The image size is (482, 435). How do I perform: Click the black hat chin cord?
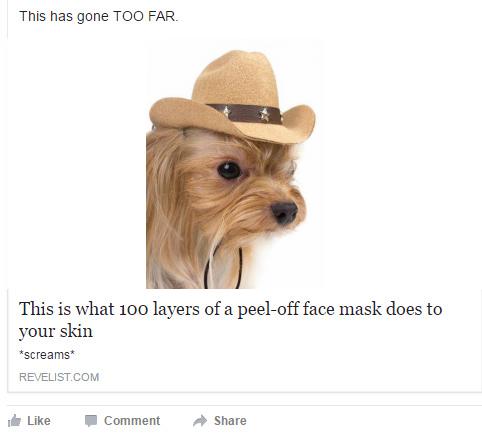(223, 268)
